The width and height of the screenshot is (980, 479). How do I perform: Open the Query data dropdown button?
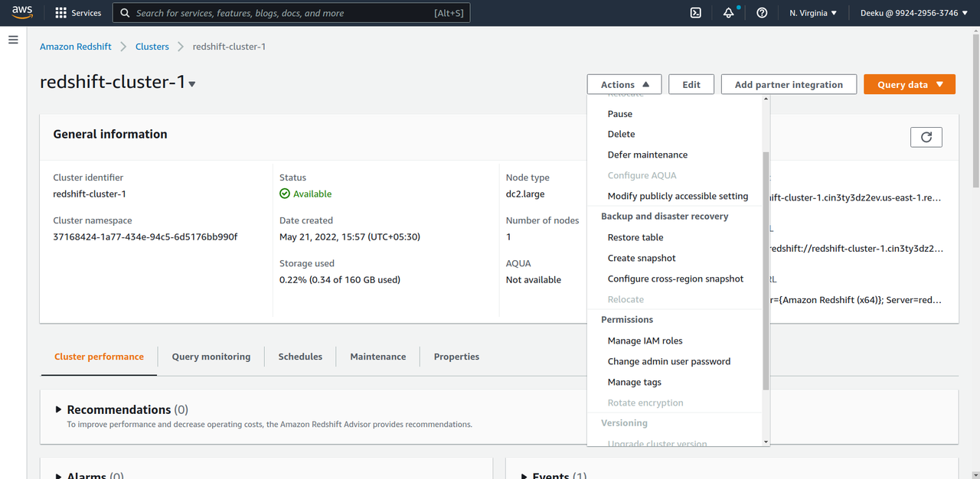(910, 84)
